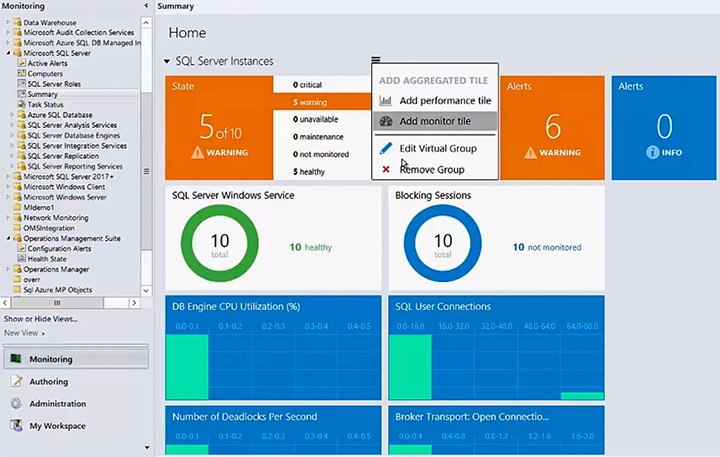This screenshot has width=720, height=457.
Task: Filter state by '5 warning' row
Action: tap(322, 102)
